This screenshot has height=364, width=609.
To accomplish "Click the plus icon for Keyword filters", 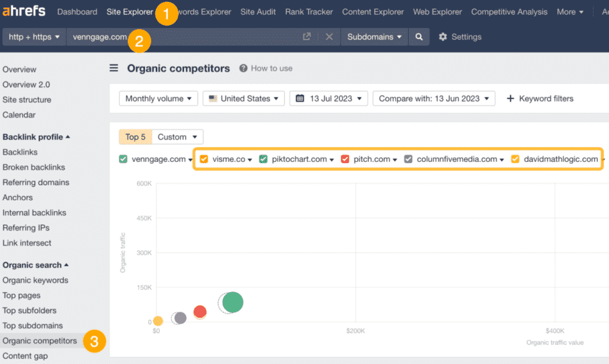I will click(x=510, y=99).
